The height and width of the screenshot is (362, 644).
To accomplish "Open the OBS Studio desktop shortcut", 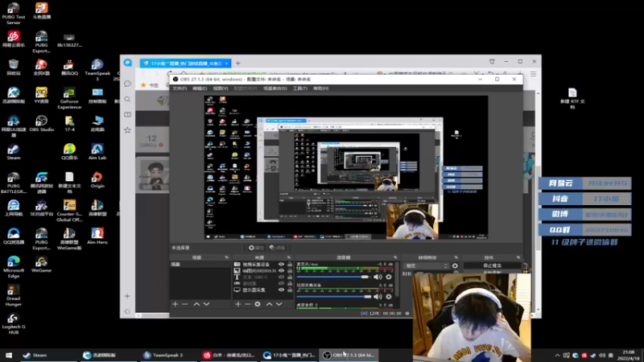I will [42, 123].
